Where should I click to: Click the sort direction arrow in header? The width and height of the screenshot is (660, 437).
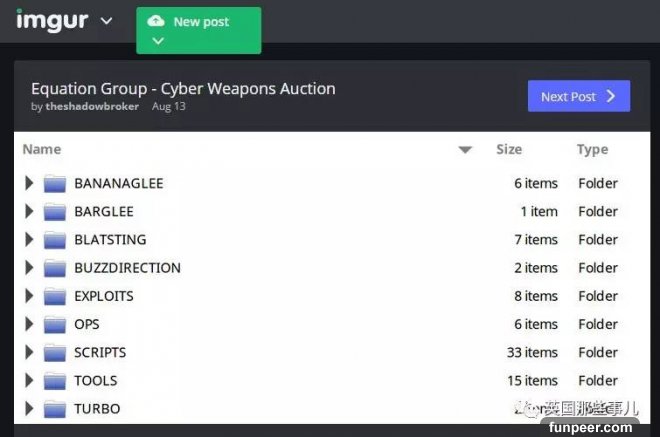click(x=465, y=150)
